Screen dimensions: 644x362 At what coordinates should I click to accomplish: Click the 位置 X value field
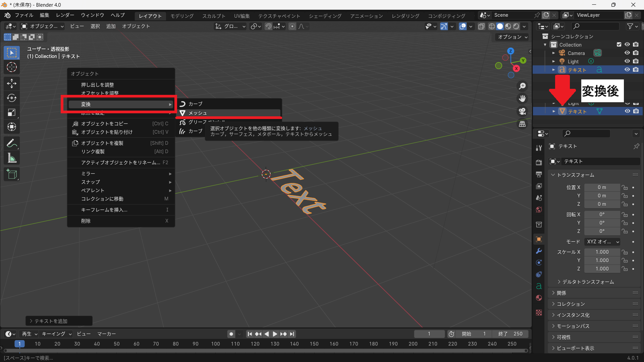602,187
